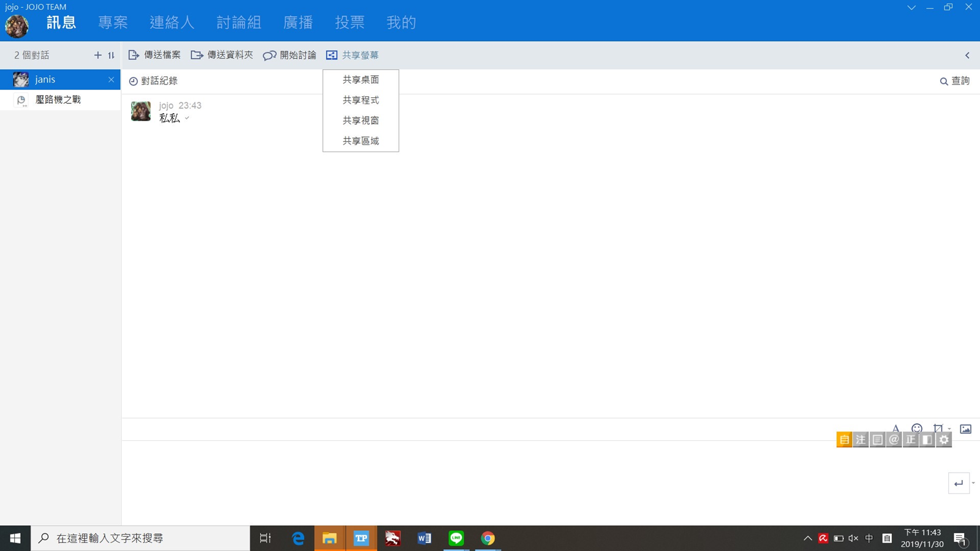Switch to the 連絡人 contacts tab
This screenshot has width=980, height=551.
171,23
